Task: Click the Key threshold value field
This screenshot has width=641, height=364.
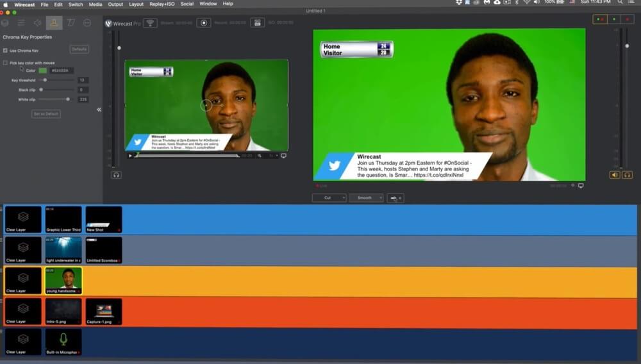Action: point(83,80)
